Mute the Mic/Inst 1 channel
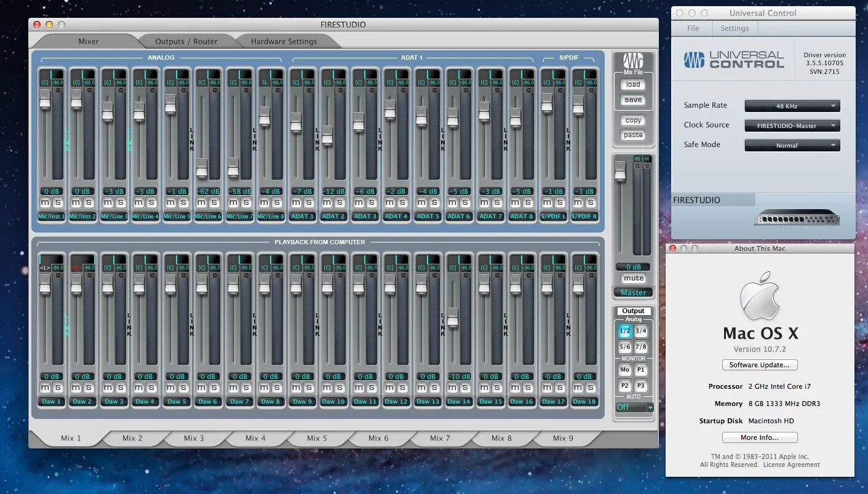The height and width of the screenshot is (494, 868). click(45, 202)
